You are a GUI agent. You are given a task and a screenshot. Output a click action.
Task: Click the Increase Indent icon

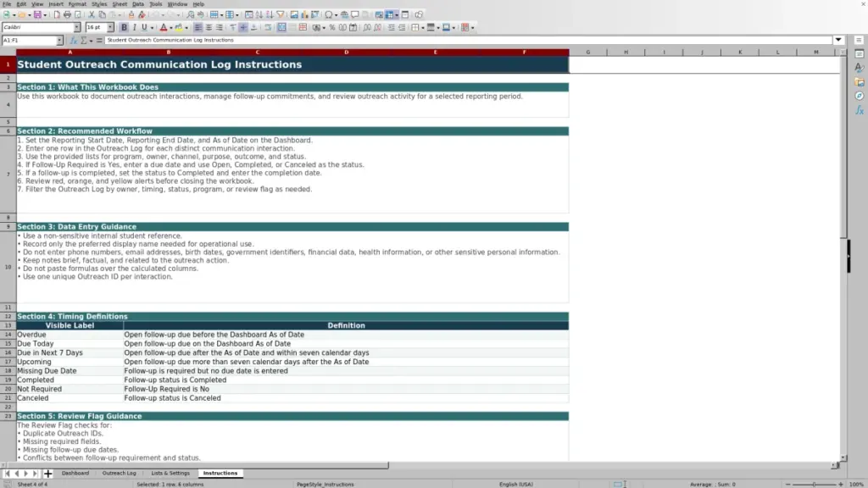point(392,27)
